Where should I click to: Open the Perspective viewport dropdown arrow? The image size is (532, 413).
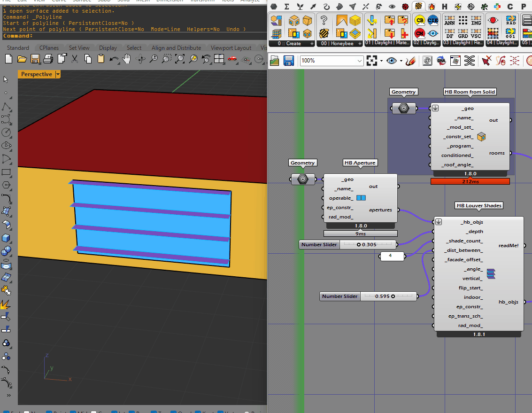pyautogui.click(x=58, y=74)
